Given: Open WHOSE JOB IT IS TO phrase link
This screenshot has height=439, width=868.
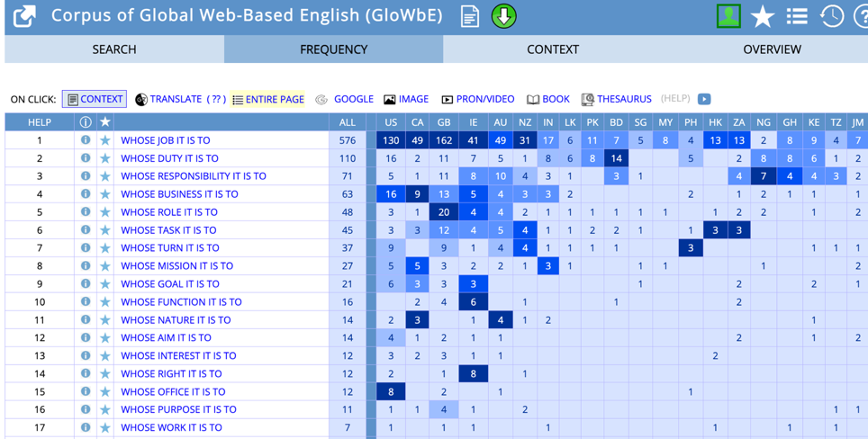Looking at the screenshot, I should (166, 140).
